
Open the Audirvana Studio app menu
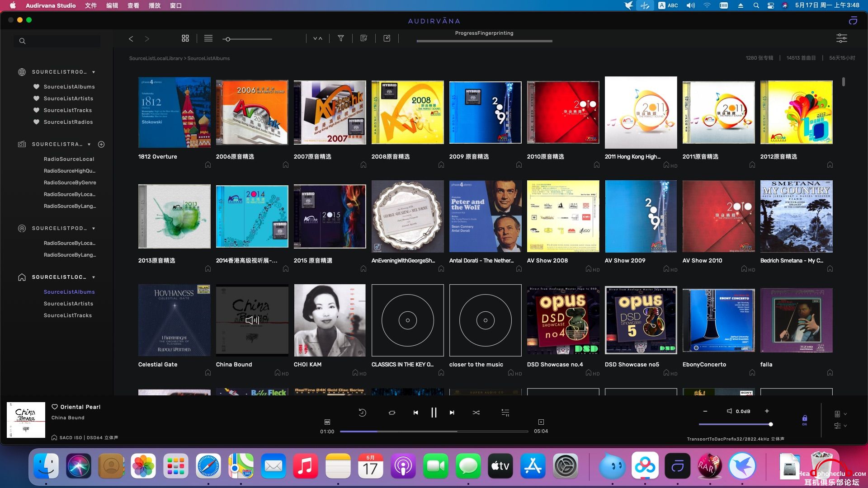[x=51, y=5]
